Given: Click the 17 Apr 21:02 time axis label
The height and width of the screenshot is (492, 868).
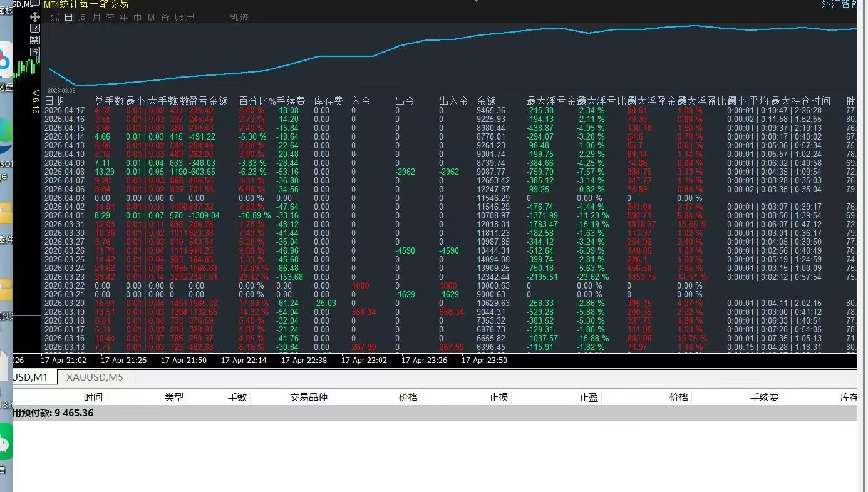Looking at the screenshot, I should pyautogui.click(x=63, y=360).
